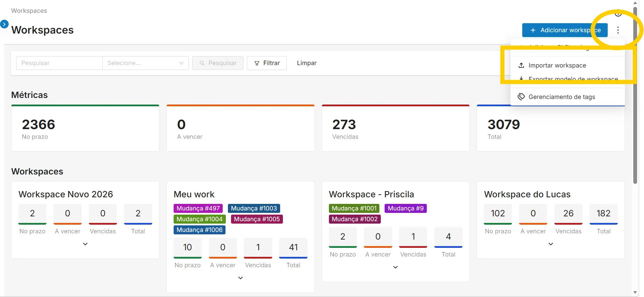
Task: Click the tag icon beside Gerenciamento de tags
Action: coord(521,97)
